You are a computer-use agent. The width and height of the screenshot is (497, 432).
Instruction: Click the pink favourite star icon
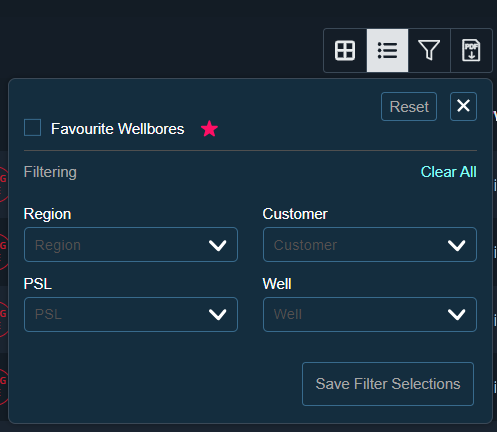(209, 129)
